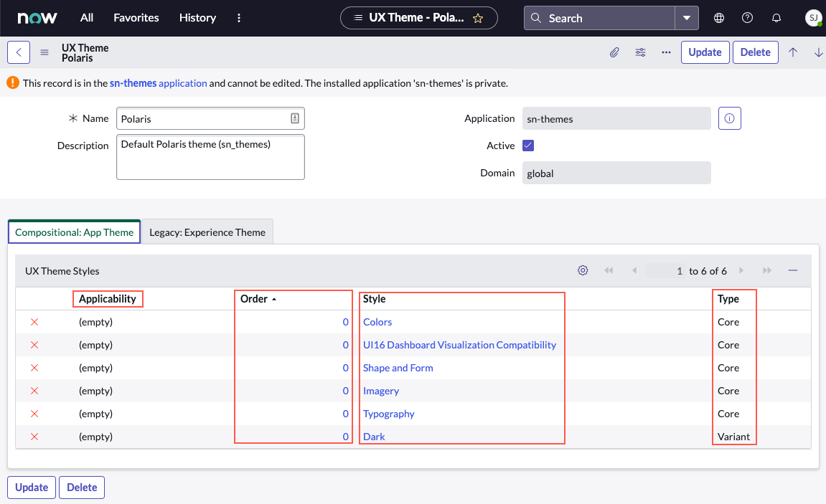Open UI16 Dashboard Visualization Compatibility link
The image size is (826, 504).
pos(459,345)
